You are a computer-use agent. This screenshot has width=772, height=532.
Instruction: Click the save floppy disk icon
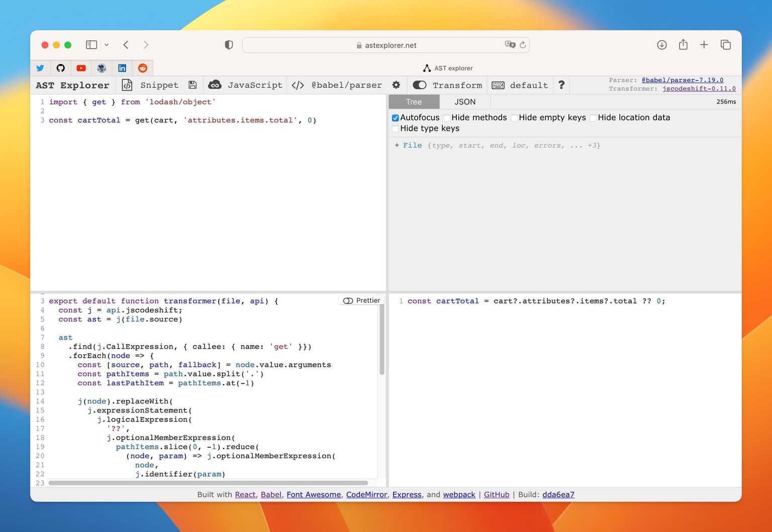pos(192,85)
